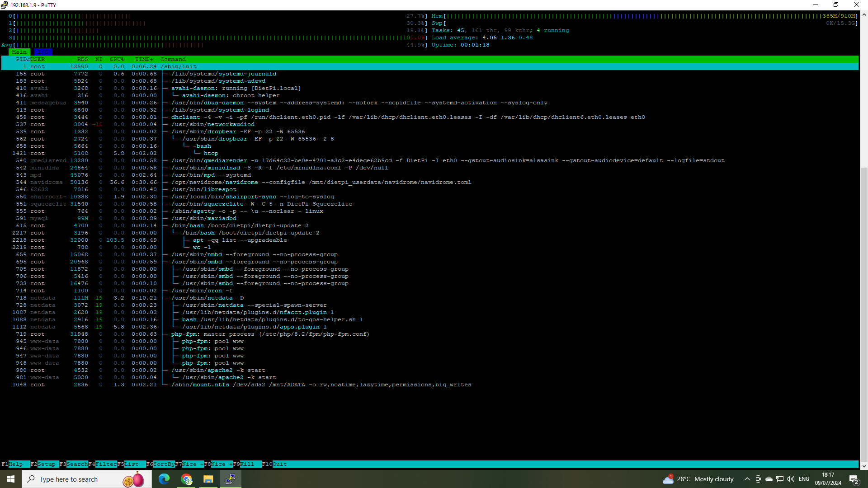The image size is (868, 488).
Task: Click the scrollbar down arrow
Action: click(864, 466)
